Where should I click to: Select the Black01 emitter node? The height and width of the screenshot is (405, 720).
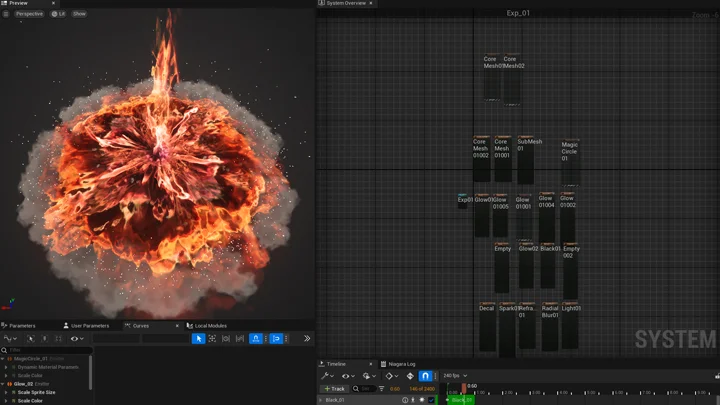(x=548, y=265)
